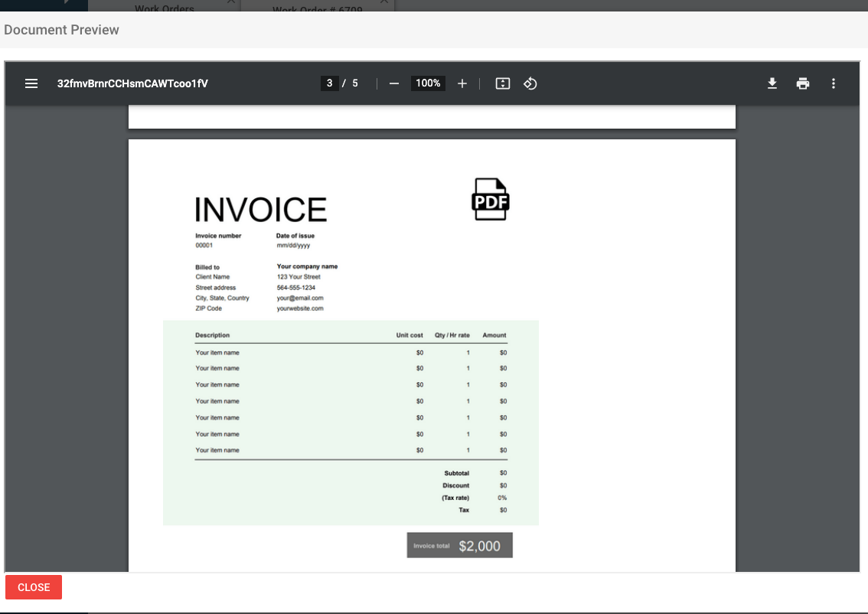Click the INVOICE heading on the page
Screen dimensions: 868x614
(260, 210)
